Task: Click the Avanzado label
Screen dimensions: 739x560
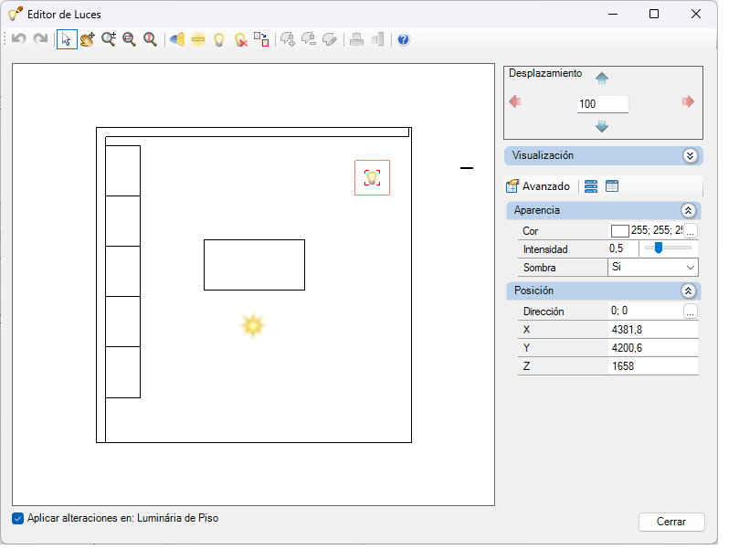Action: coord(545,186)
